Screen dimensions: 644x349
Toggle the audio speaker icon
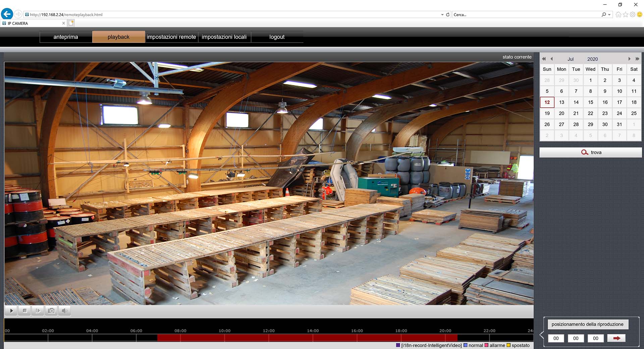(x=65, y=311)
